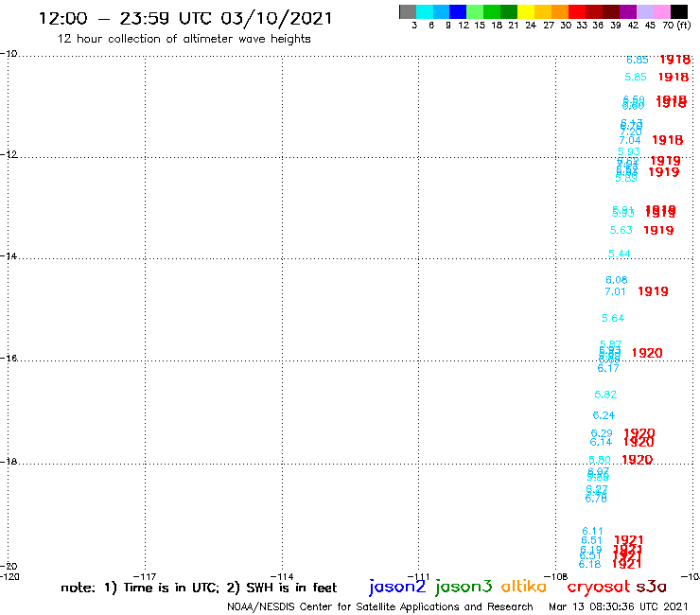700x615 pixels.
Task: Click the orange legend swatch
Action: (x=560, y=12)
